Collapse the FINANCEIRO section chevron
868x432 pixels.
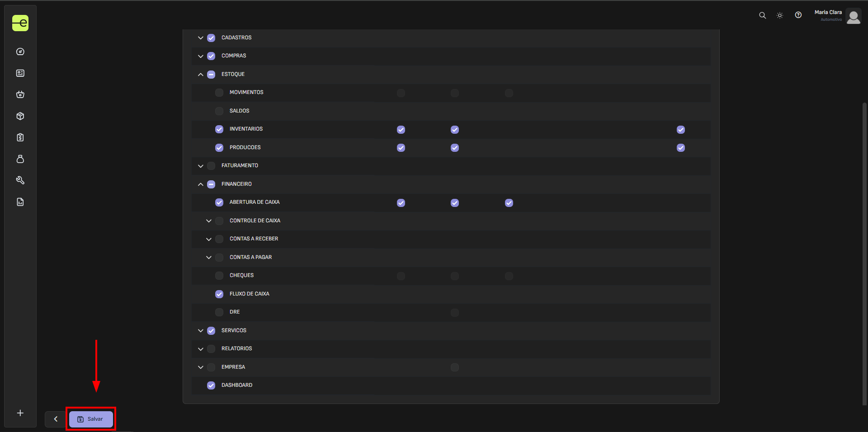click(x=201, y=184)
